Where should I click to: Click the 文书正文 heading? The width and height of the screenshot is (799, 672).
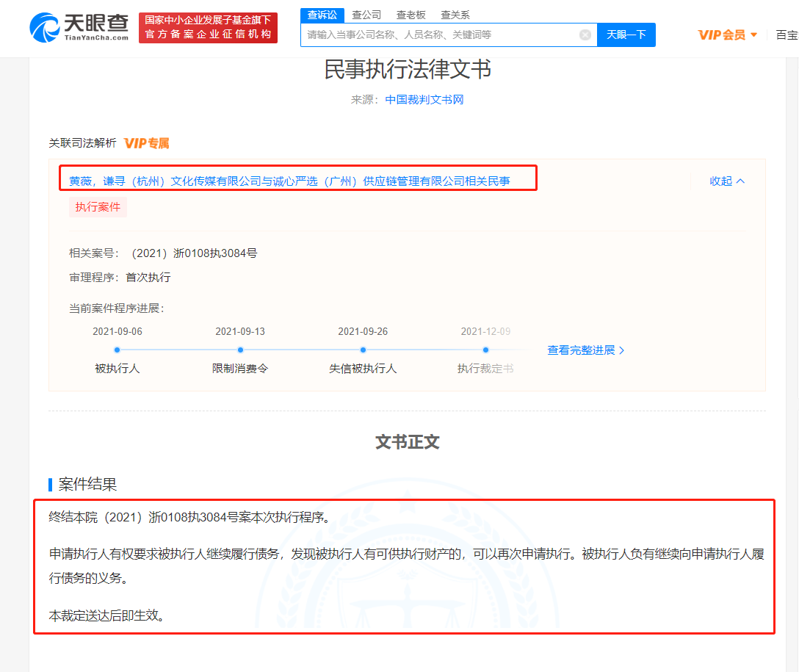click(x=407, y=441)
